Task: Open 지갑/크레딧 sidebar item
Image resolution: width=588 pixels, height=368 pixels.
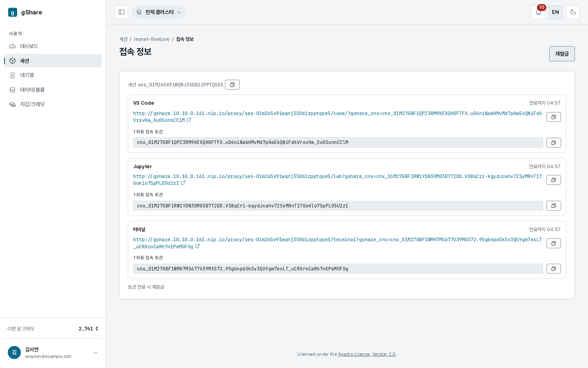Action: [x=53, y=104]
